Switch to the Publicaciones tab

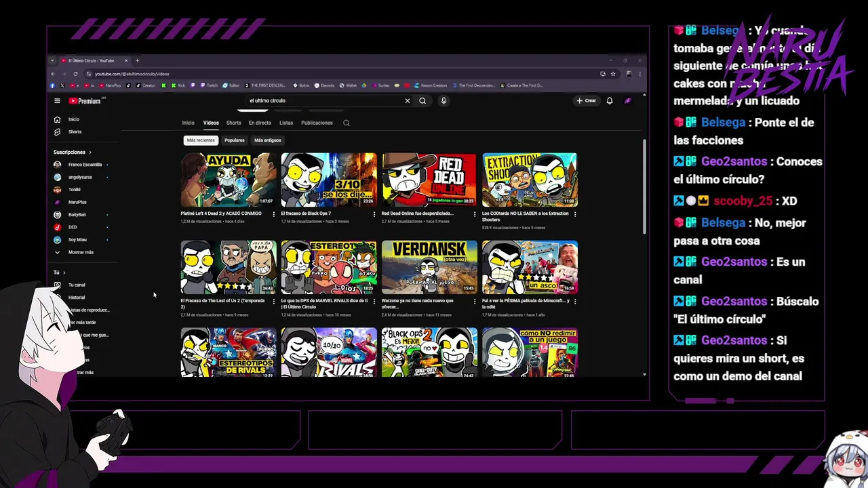pyautogui.click(x=317, y=123)
